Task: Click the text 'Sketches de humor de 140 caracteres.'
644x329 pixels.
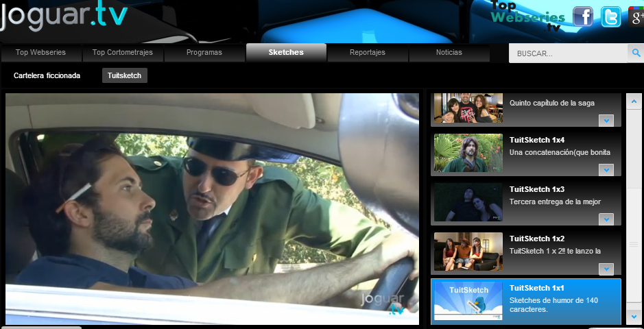Action: 553,305
